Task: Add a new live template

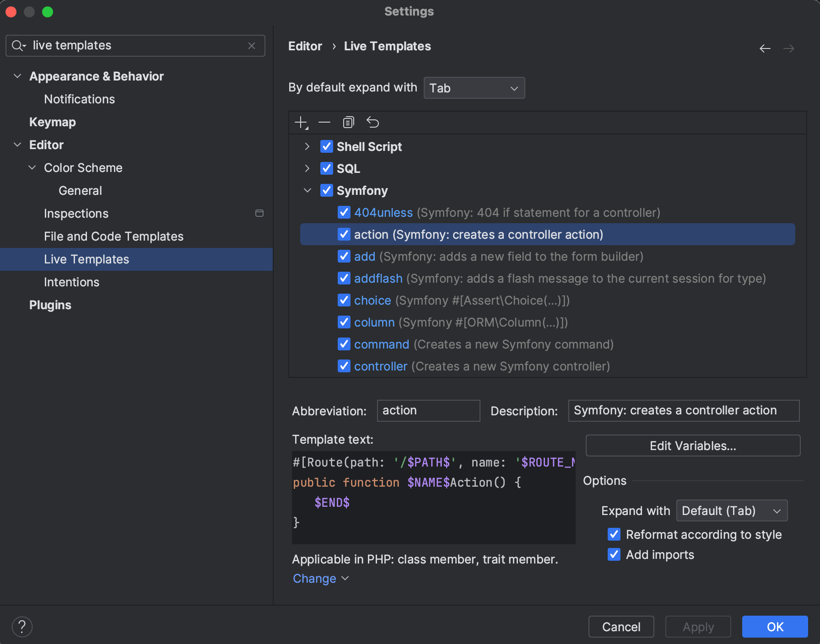Action: [x=301, y=122]
